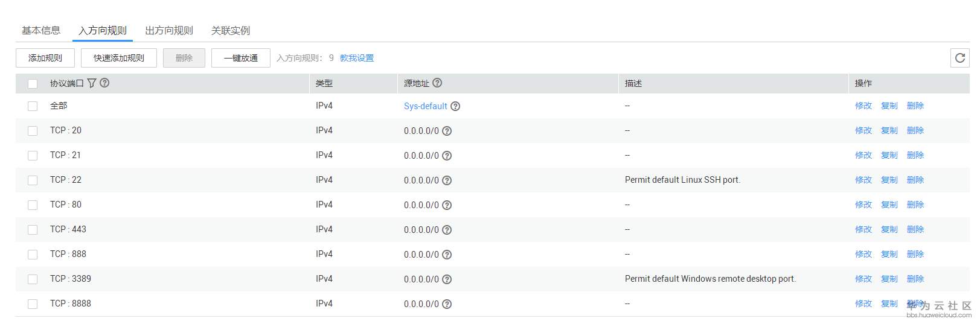Open the 教我设置 link
The height and width of the screenshot is (324, 980).
pyautogui.click(x=357, y=58)
